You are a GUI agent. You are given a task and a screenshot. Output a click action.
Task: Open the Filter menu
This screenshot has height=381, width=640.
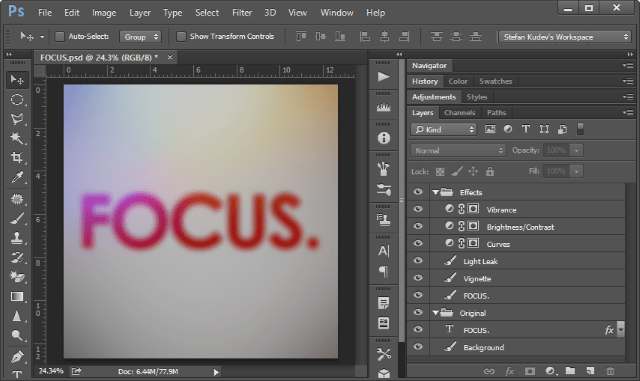242,13
